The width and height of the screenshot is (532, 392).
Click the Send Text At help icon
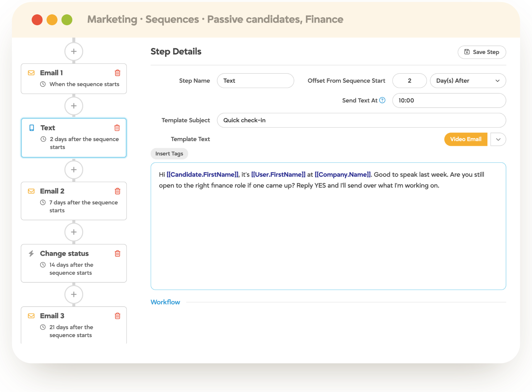pyautogui.click(x=382, y=100)
